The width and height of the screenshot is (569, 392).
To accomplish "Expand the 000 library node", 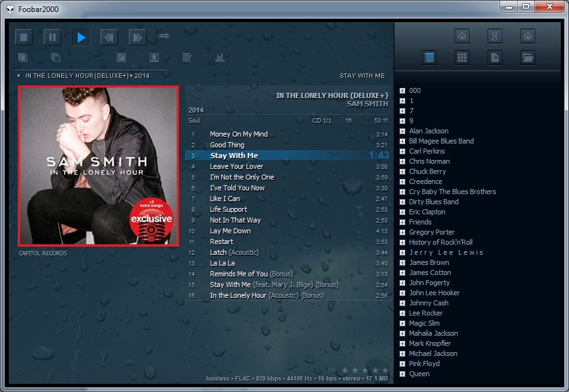I will [x=402, y=91].
